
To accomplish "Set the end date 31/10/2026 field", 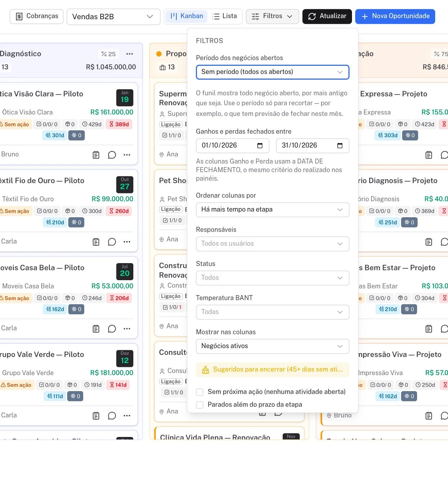I will click(x=313, y=146).
